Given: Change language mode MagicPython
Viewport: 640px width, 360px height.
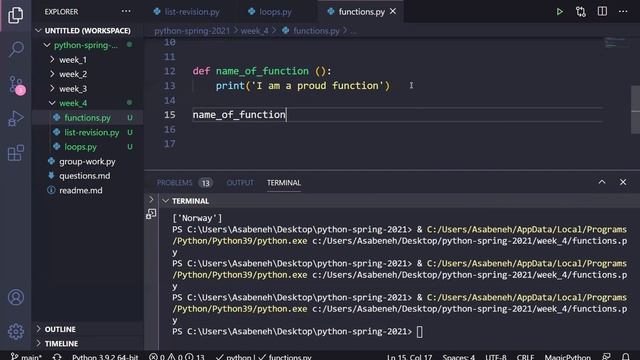Looking at the screenshot, I should point(567,357).
